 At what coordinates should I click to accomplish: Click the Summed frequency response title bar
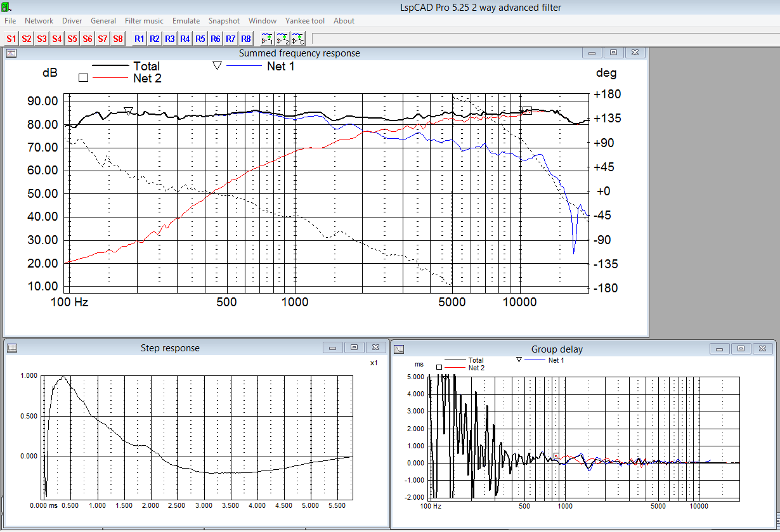[299, 53]
